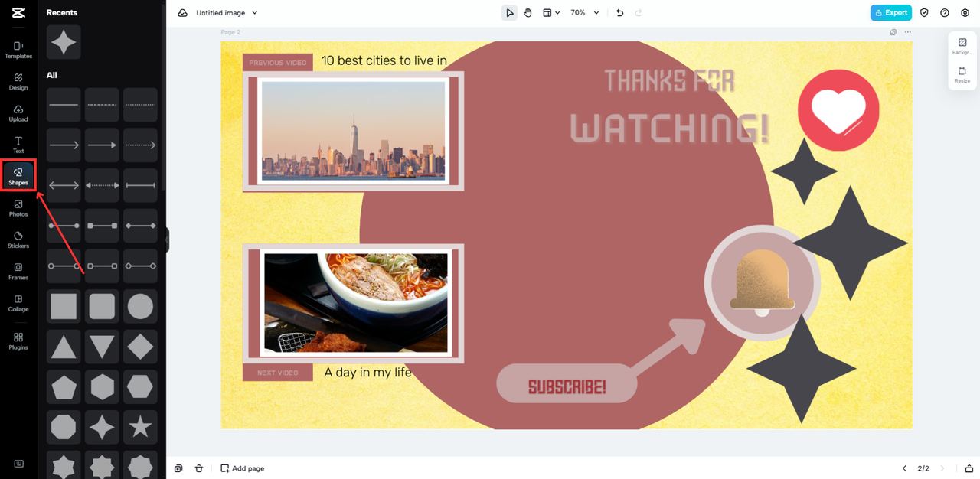
Task: Duplicate page icon above the canvas
Action: [893, 32]
